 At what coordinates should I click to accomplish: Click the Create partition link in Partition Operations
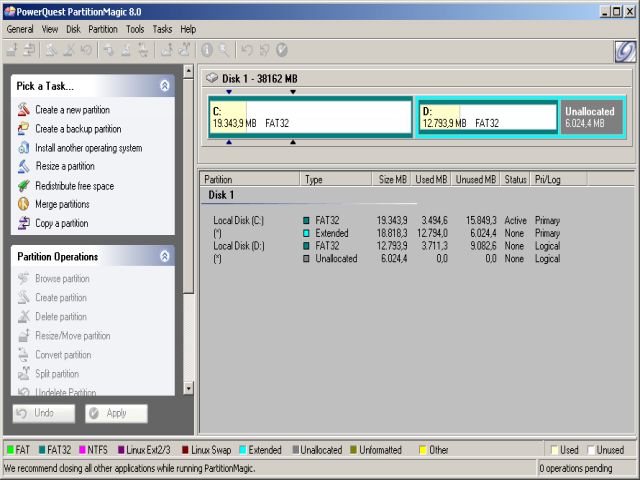[61, 298]
